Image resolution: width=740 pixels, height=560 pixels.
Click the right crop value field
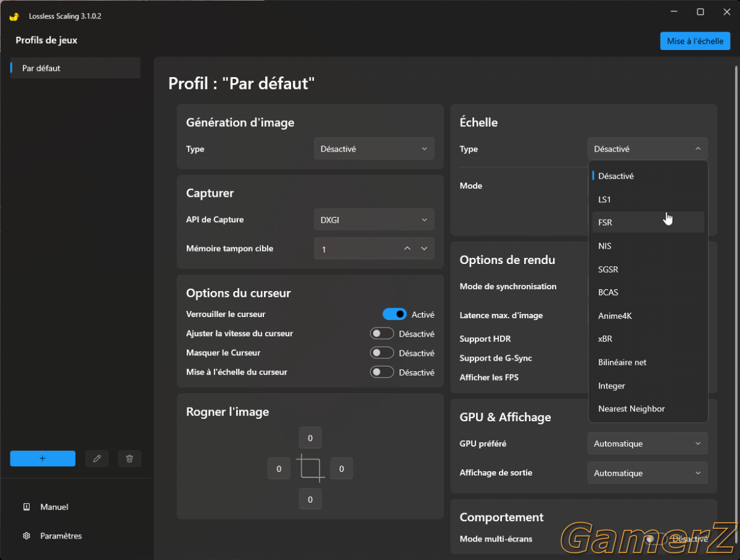pos(342,468)
